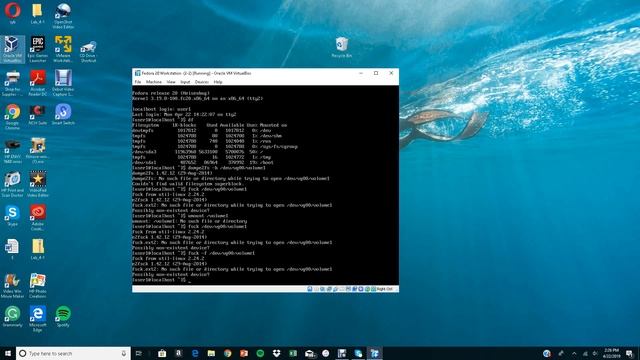The height and width of the screenshot is (360, 640).
Task: Open the Opera browser desktop shortcut
Action: [12, 13]
